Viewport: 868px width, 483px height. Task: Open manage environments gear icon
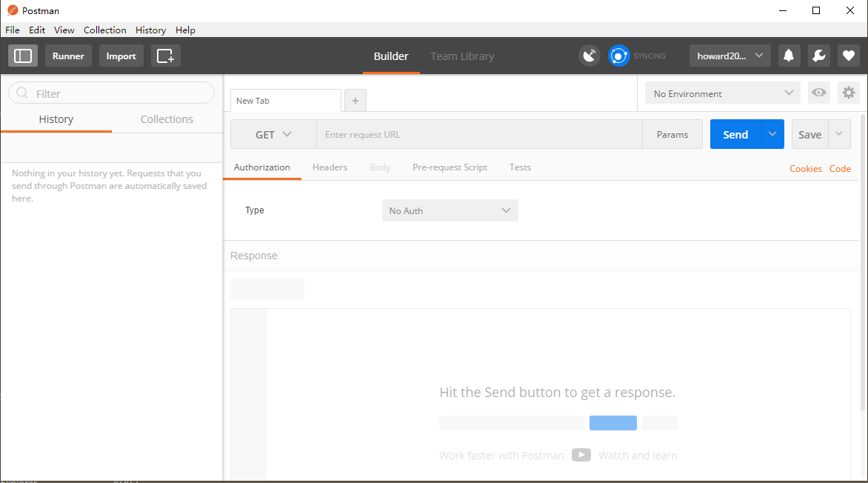[x=849, y=93]
